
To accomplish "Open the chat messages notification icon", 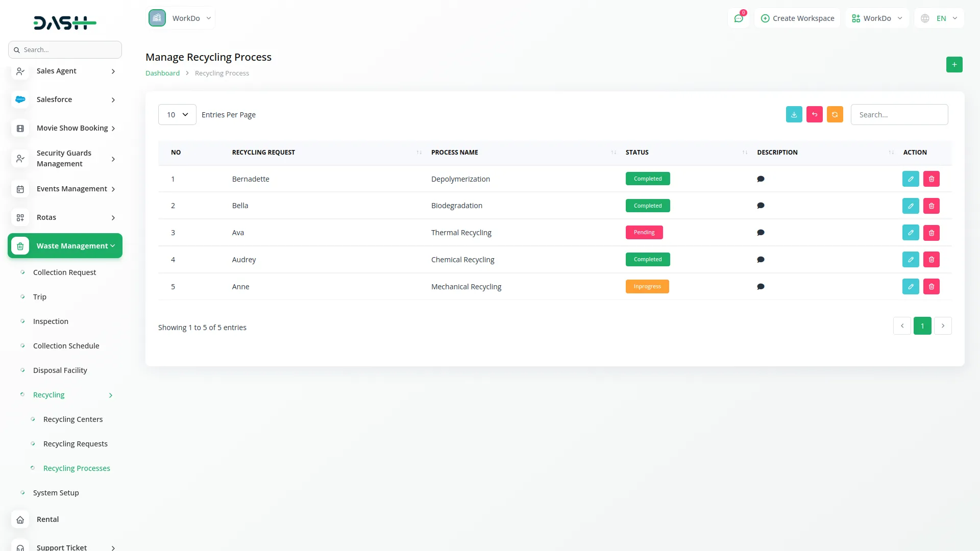I will [738, 18].
